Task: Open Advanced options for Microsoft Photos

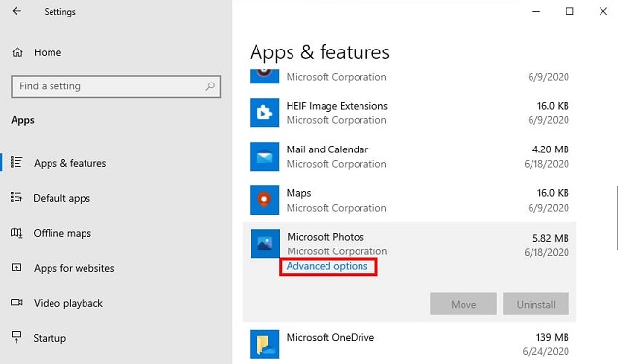Action: point(327,266)
